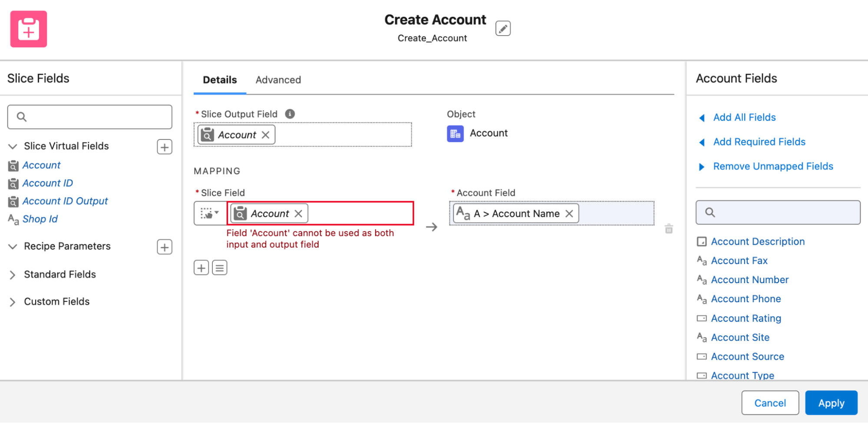The width and height of the screenshot is (868, 423).
Task: Switch to the Advanced tab
Action: pyautogui.click(x=278, y=80)
